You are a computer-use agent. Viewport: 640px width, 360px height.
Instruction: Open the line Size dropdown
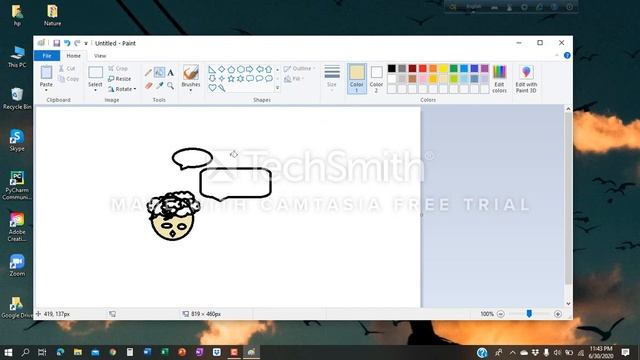(332, 79)
